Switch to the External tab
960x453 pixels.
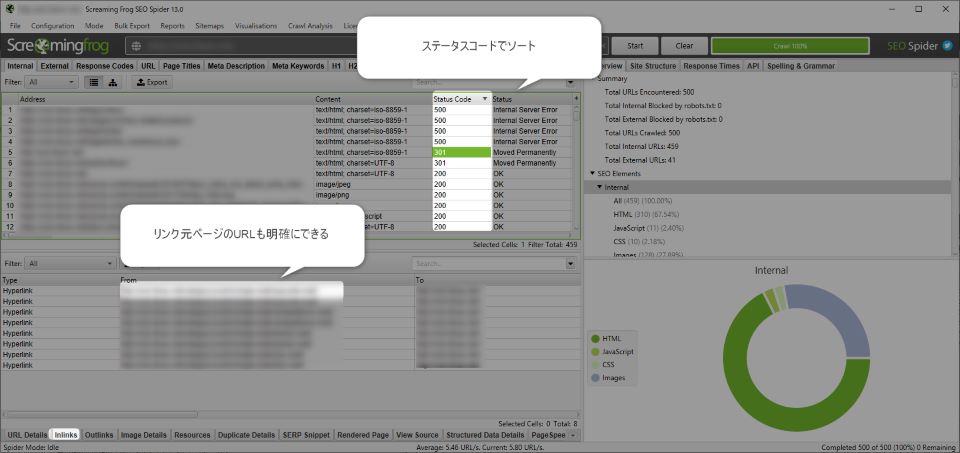pos(54,66)
